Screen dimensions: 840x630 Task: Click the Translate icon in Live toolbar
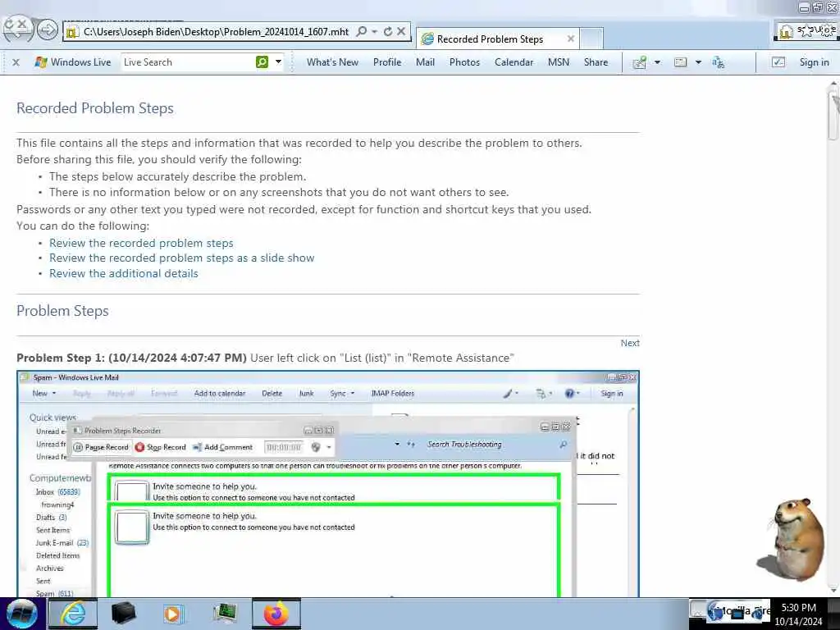[719, 62]
